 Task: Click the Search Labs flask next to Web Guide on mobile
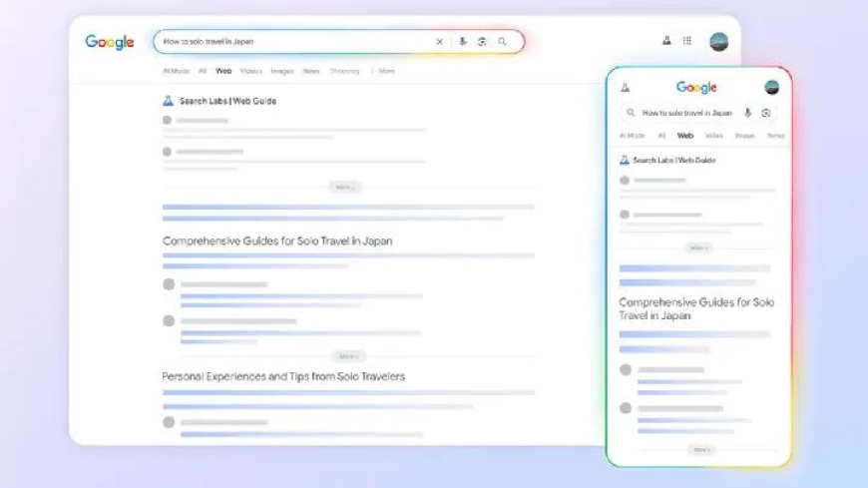tap(625, 160)
